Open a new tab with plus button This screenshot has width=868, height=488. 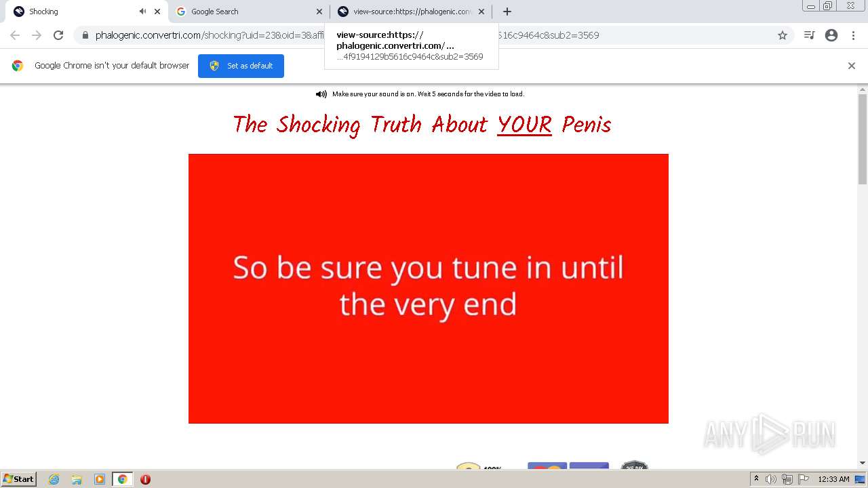(507, 12)
